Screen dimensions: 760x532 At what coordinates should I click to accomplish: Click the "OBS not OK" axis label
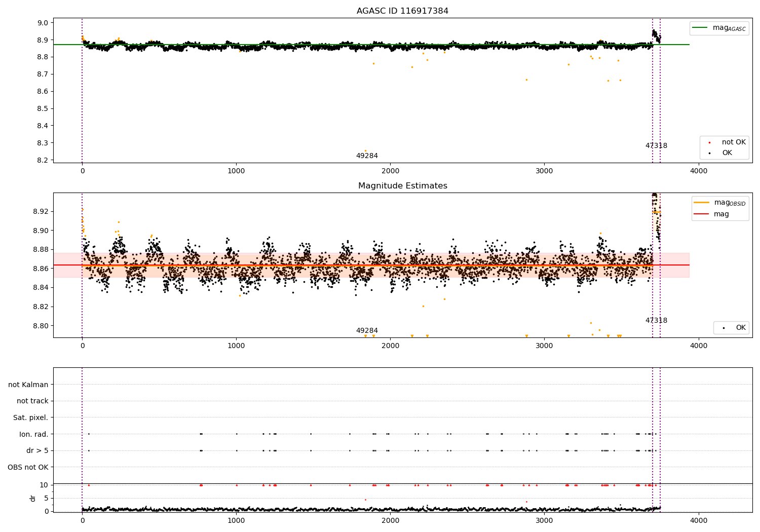click(28, 467)
